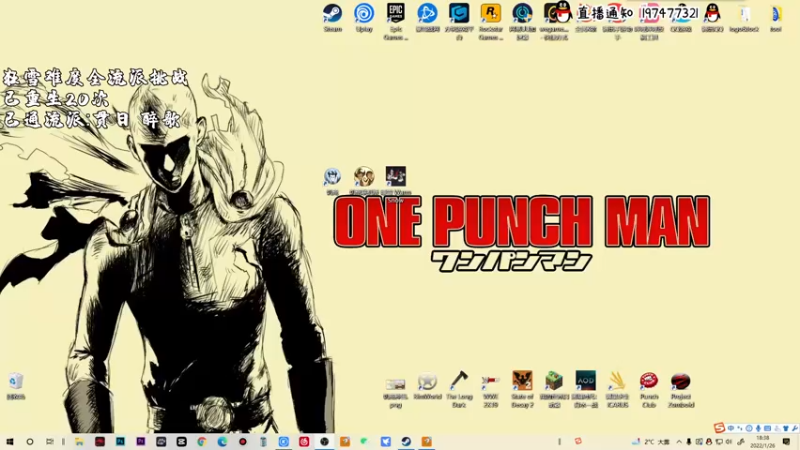Image resolution: width=800 pixels, height=450 pixels.
Task: Click the Sogou toolbar microphone icon
Action: [x=758, y=429]
